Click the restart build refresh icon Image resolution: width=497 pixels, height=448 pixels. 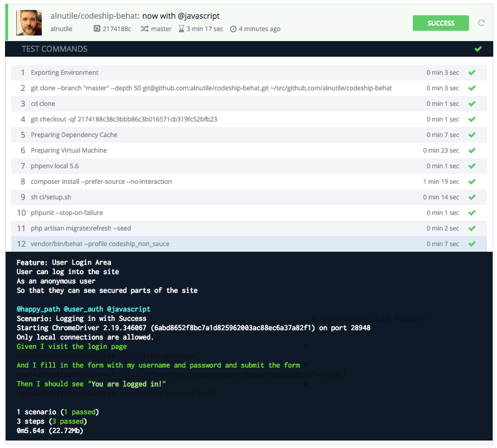[x=481, y=23]
